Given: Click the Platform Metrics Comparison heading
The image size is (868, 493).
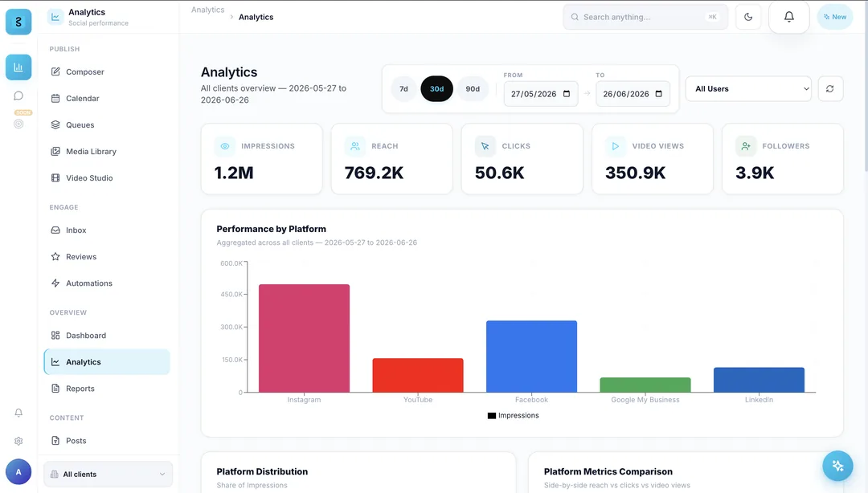Looking at the screenshot, I should (608, 471).
